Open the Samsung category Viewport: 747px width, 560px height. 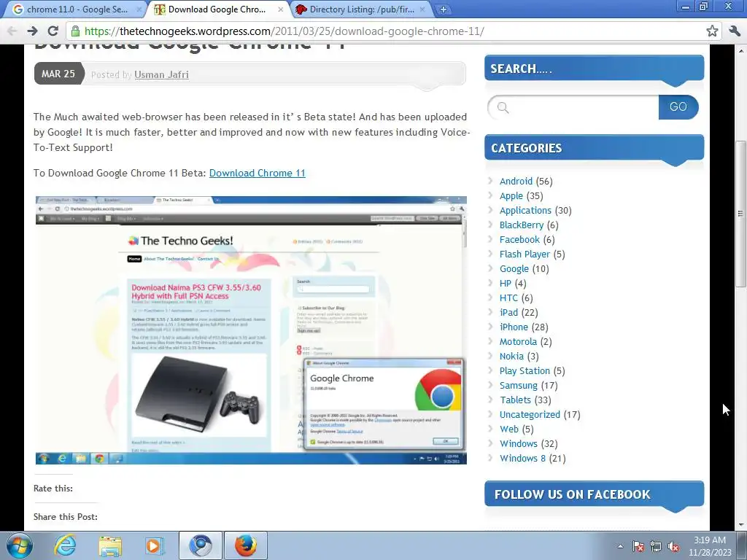coord(519,386)
